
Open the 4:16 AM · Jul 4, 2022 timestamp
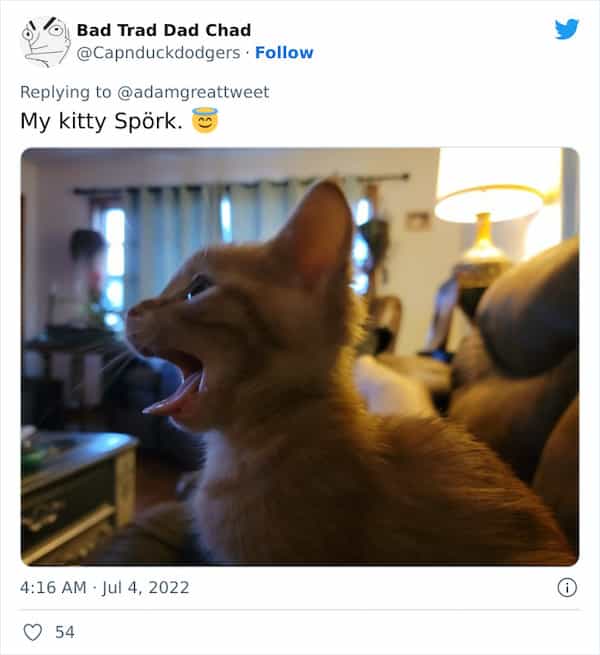[105, 587]
